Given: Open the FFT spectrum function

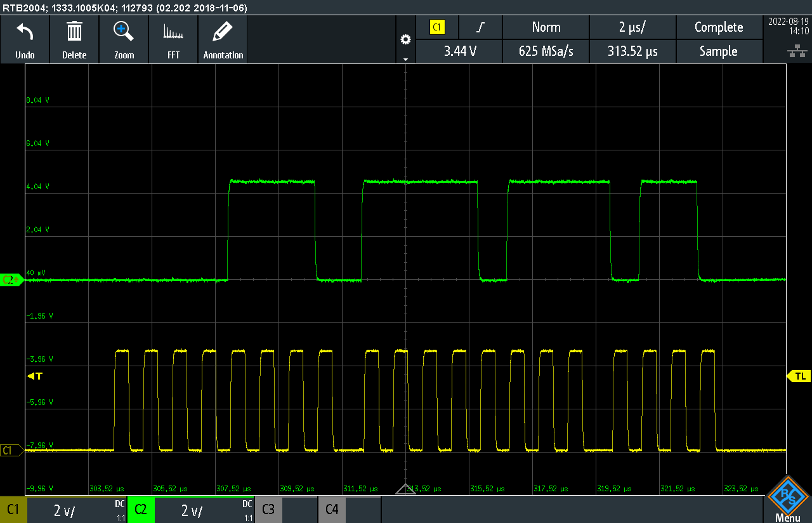Looking at the screenshot, I should pos(173,32).
